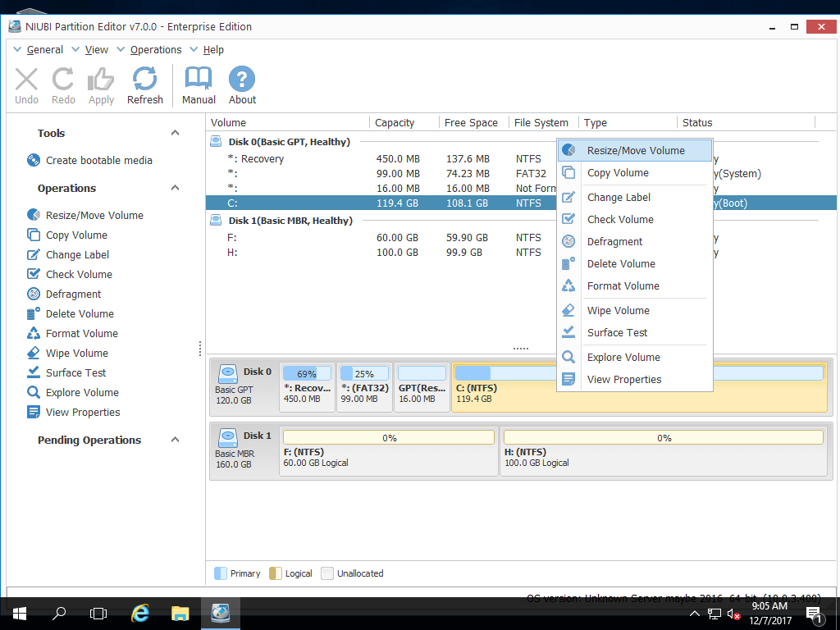Click the Create bootable media disc icon
840x630 pixels.
coord(33,160)
